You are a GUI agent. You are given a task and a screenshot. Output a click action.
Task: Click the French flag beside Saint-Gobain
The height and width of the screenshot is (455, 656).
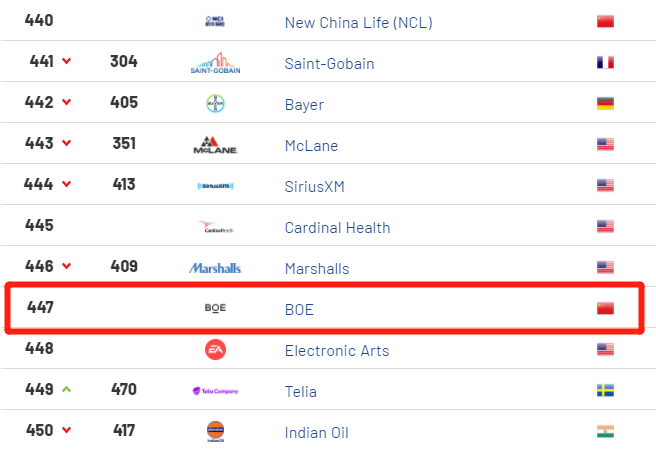(605, 62)
